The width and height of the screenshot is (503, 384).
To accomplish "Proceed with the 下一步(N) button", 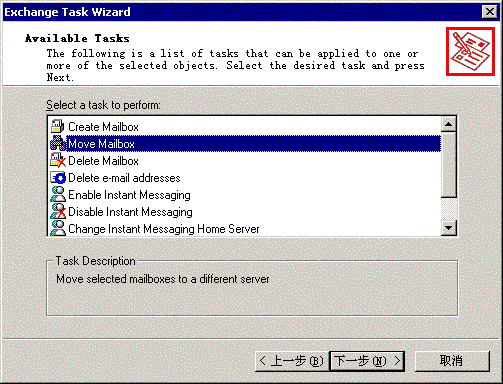I will [367, 361].
